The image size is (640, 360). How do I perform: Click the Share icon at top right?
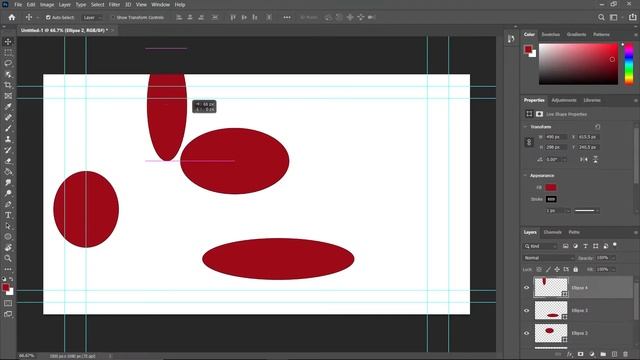pos(632,17)
